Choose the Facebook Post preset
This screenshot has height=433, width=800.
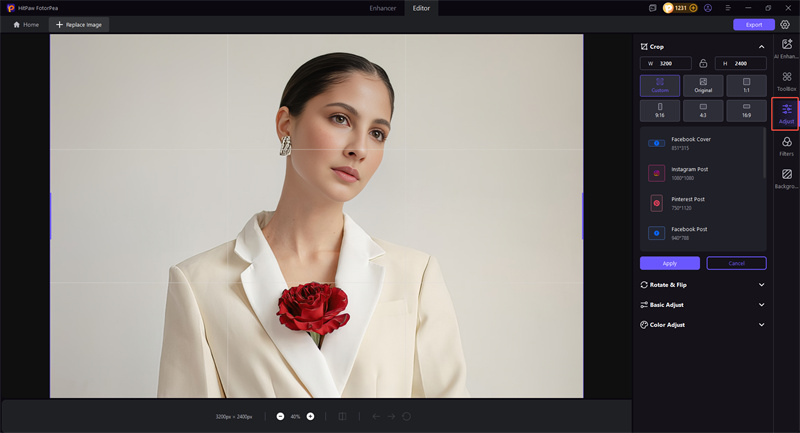[x=702, y=233]
